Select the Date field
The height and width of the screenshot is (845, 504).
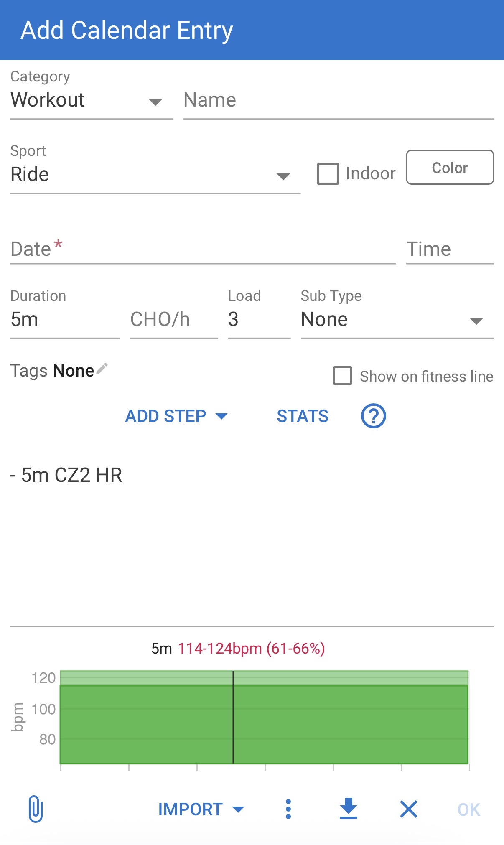[x=203, y=249]
